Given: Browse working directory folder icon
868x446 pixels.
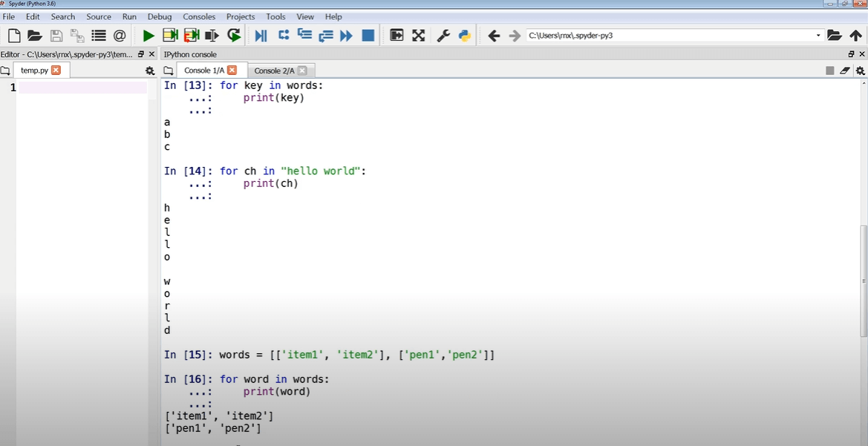Looking at the screenshot, I should 835,36.
